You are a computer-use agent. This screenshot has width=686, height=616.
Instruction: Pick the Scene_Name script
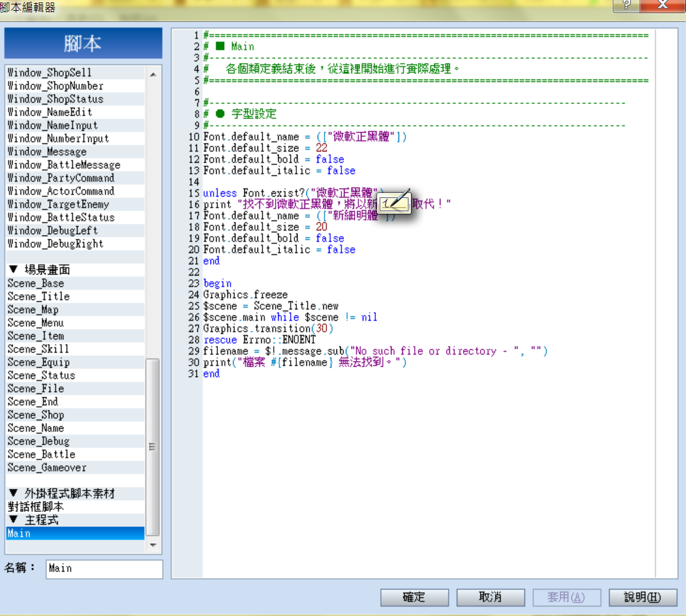click(x=75, y=428)
